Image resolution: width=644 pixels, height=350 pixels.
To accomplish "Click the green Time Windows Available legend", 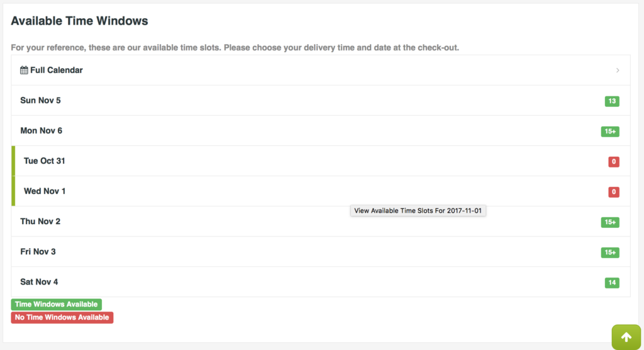I will click(57, 305).
